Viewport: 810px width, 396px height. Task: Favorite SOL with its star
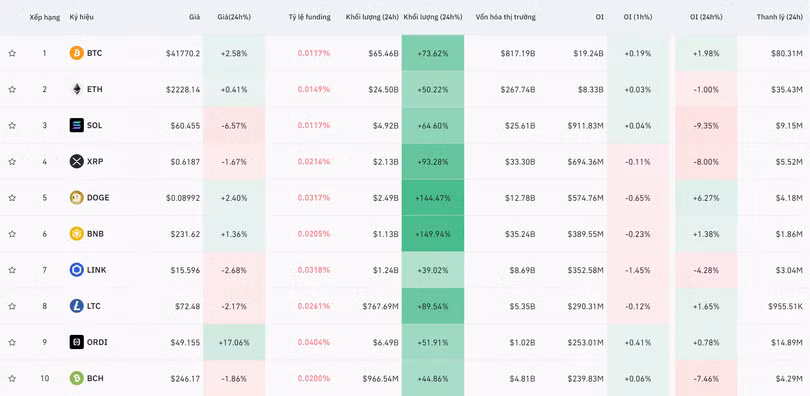click(12, 125)
